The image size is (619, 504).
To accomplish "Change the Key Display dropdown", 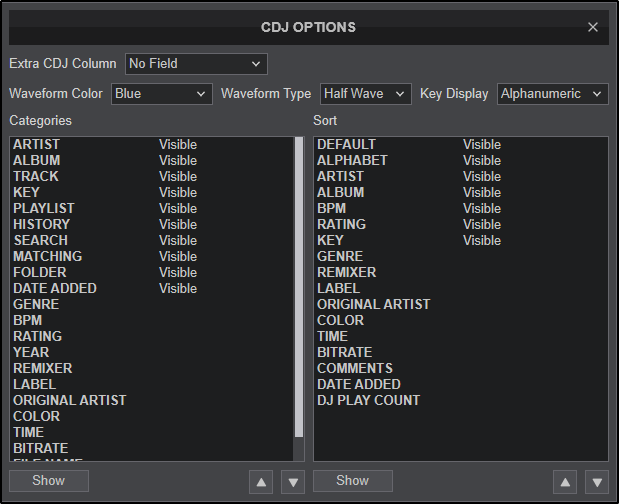I will (x=553, y=94).
